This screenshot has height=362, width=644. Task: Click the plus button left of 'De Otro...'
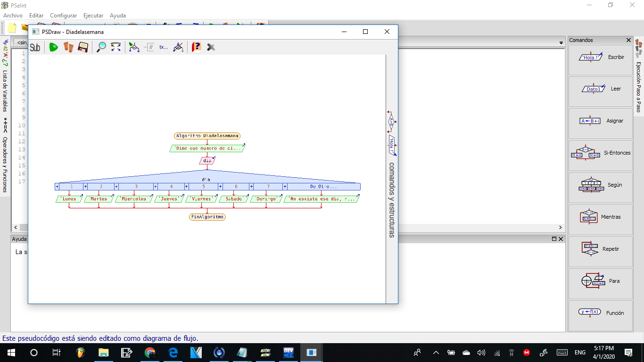[285, 187]
